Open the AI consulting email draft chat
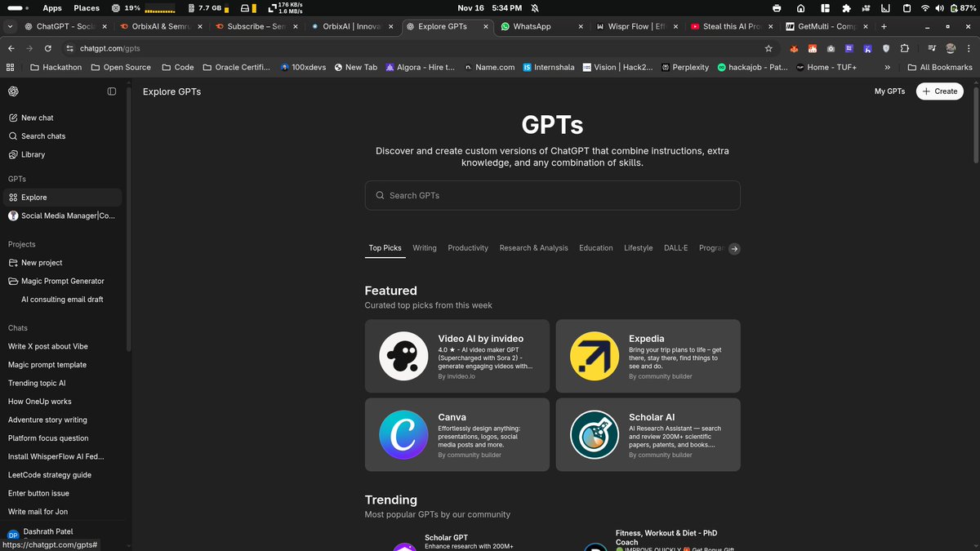 pyautogui.click(x=62, y=300)
